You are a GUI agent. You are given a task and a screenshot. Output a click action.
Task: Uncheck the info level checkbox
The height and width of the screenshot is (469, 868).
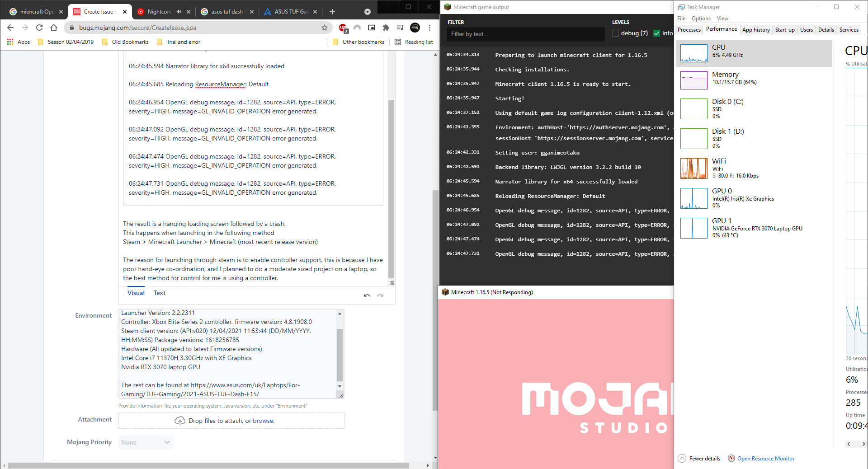[656, 33]
